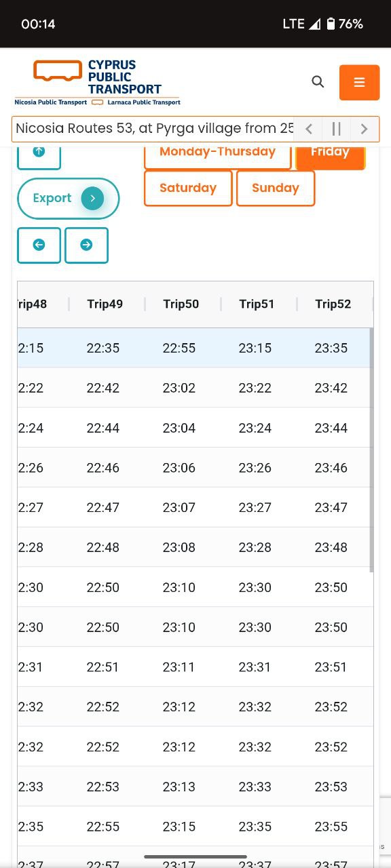Show previous news ticker item
The width and height of the screenshot is (391, 868).
pos(309,129)
